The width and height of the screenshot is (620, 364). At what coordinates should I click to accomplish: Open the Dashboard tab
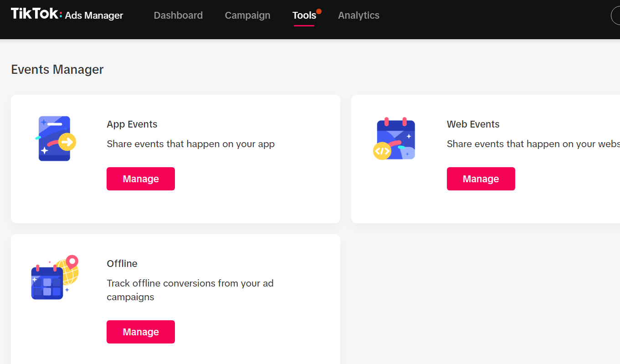click(178, 15)
